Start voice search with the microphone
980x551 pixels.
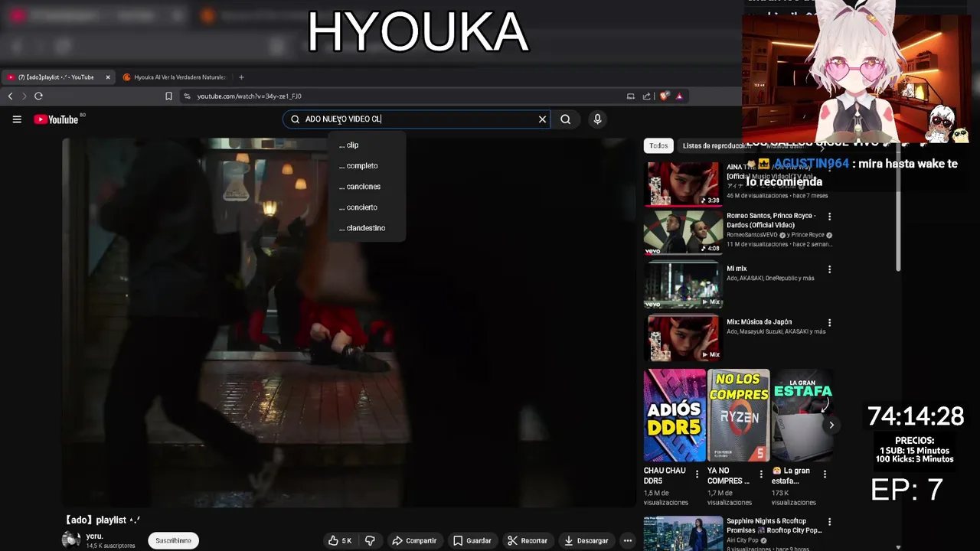597,119
